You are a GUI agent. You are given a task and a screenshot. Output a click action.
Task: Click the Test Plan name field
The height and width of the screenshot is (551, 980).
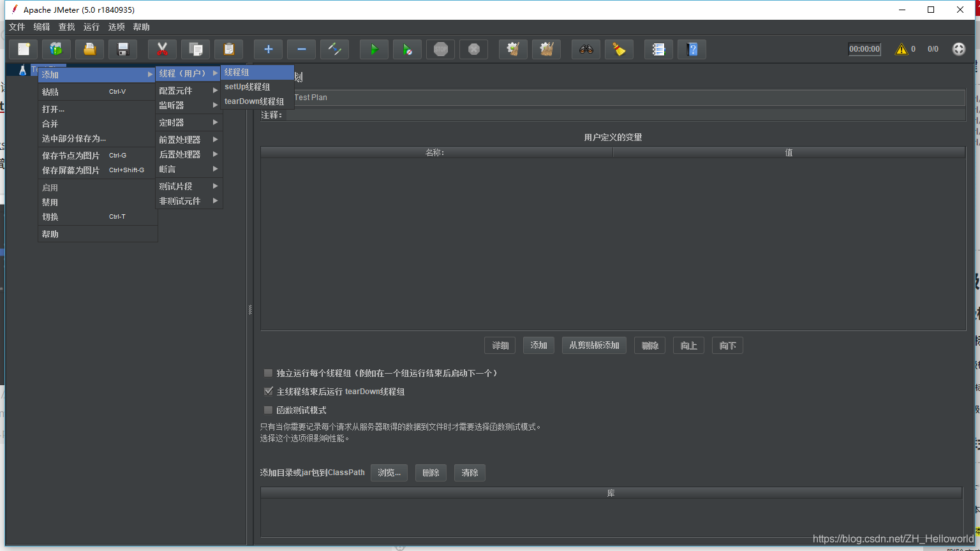628,98
